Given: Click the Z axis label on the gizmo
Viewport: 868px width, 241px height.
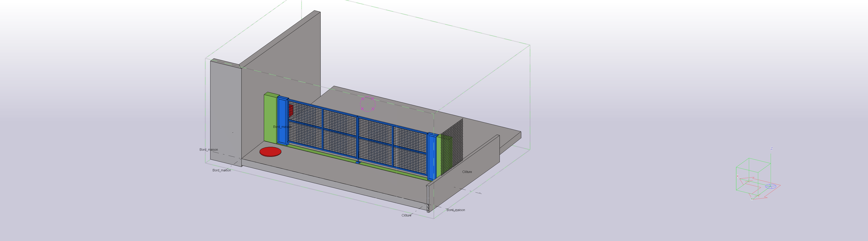Looking at the screenshot, I should [x=771, y=148].
